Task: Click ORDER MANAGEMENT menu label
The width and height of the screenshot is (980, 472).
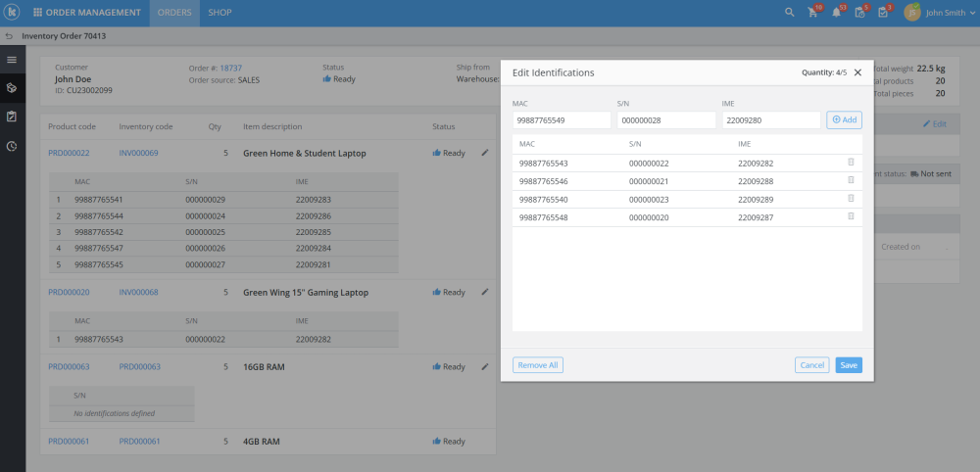Action: tap(93, 13)
